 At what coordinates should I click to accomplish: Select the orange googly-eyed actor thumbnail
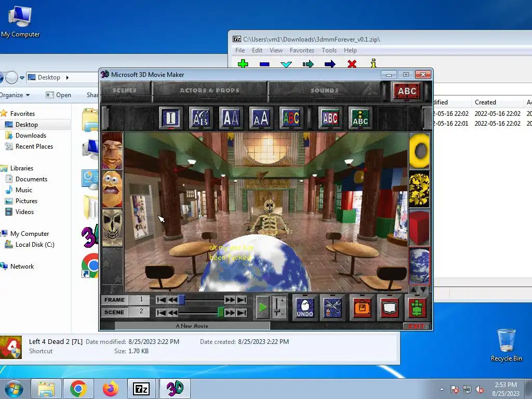click(112, 189)
